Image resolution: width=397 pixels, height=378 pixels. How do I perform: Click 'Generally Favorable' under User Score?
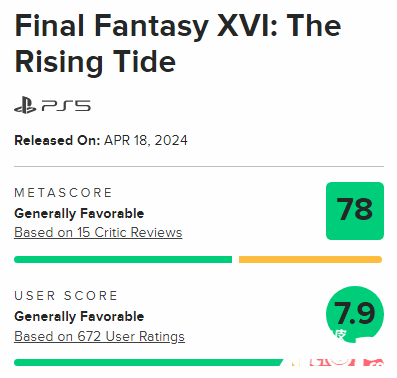[79, 316]
